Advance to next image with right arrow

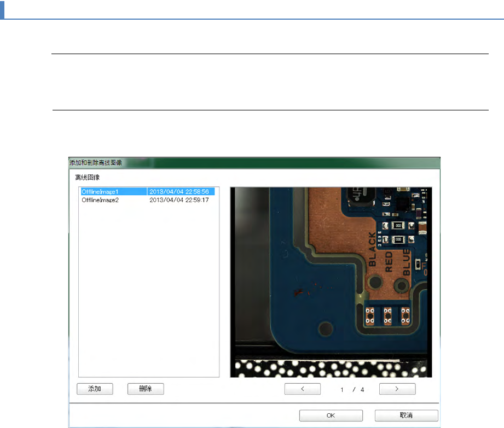click(397, 389)
